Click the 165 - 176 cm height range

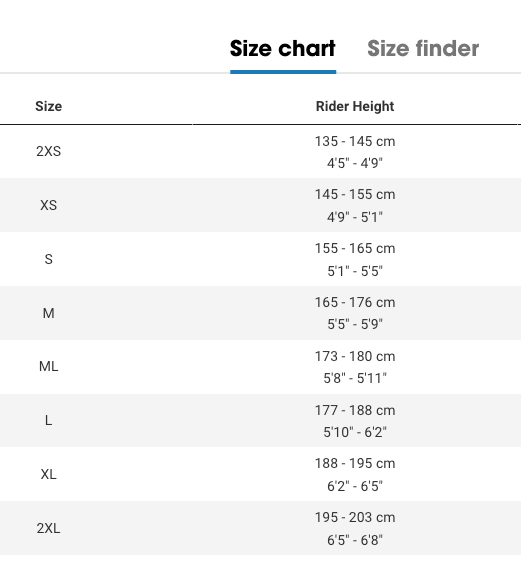point(355,302)
